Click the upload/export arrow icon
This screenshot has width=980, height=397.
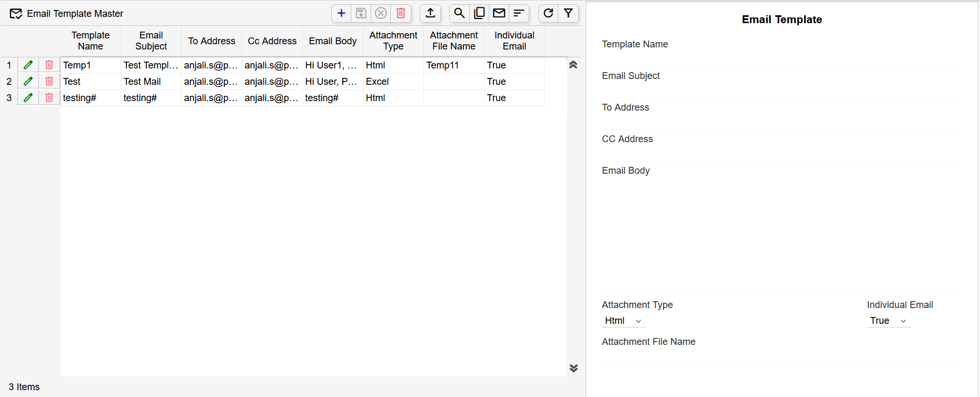[x=430, y=13]
